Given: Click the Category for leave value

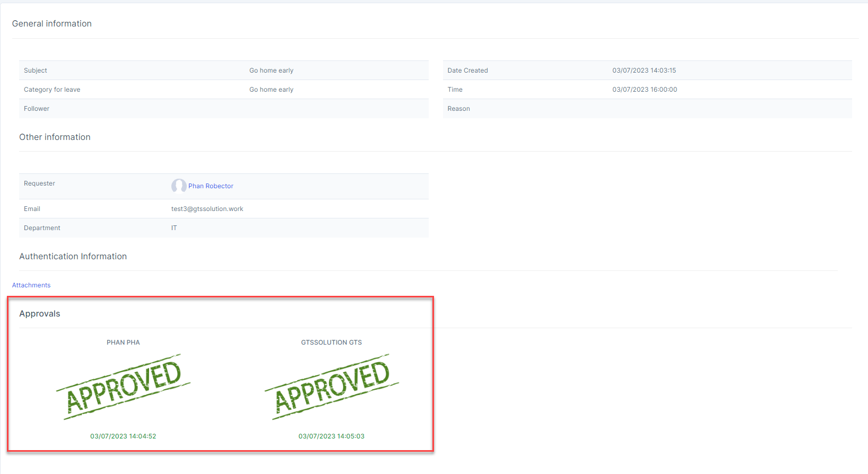Looking at the screenshot, I should tap(271, 90).
